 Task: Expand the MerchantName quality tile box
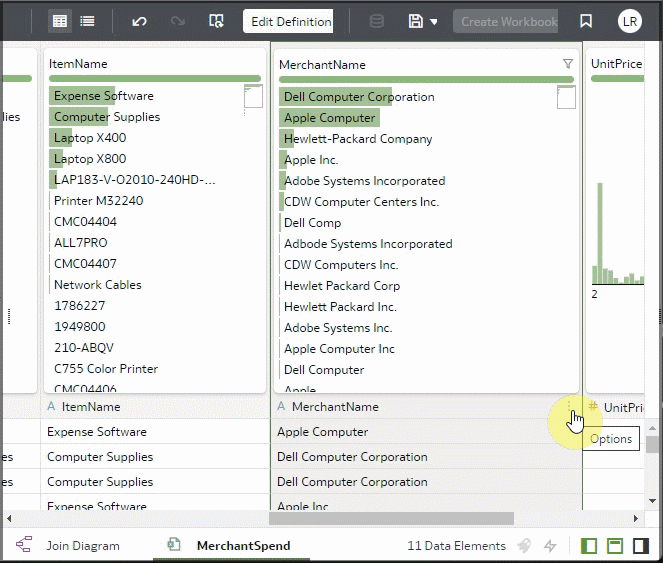click(x=566, y=97)
